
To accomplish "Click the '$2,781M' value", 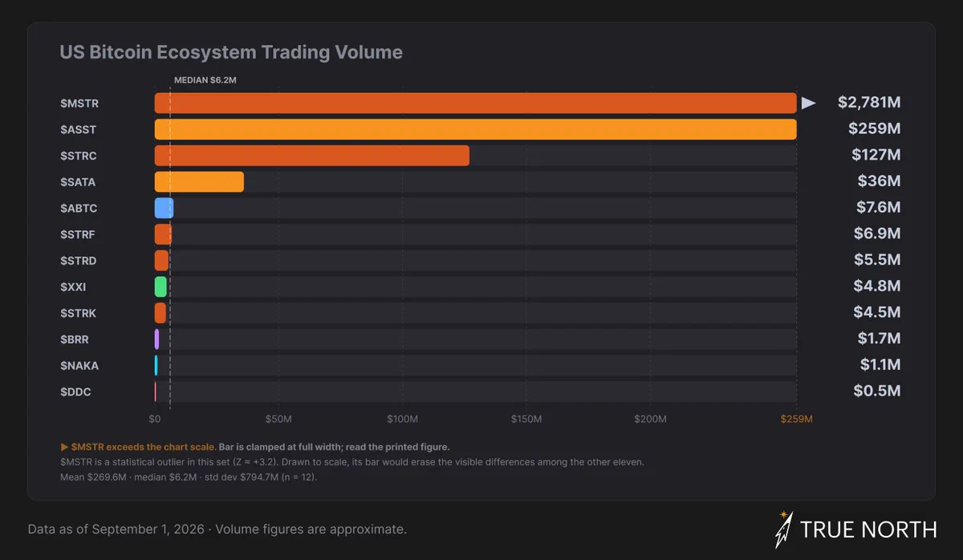I will coord(869,103).
